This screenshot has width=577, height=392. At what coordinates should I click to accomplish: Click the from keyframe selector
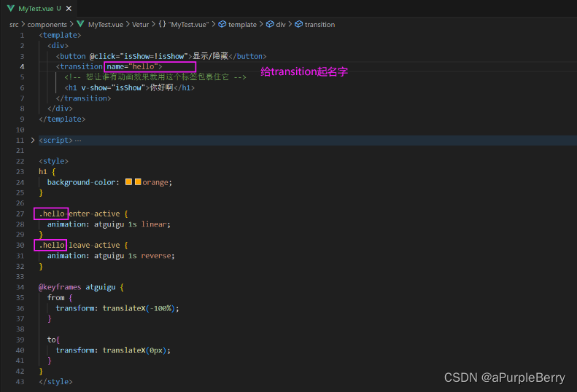tap(56, 297)
